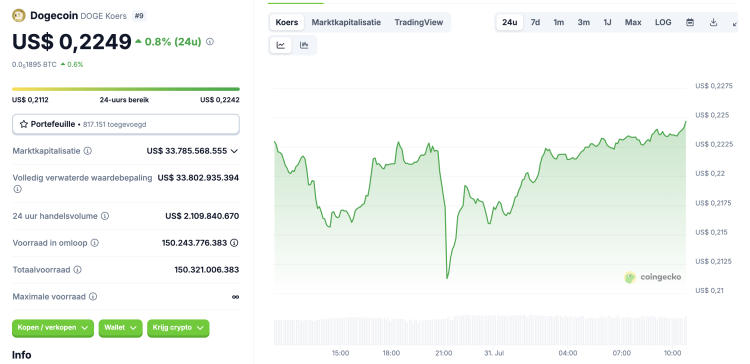Click the 21:00 time axis label
750x364 pixels.
click(444, 353)
